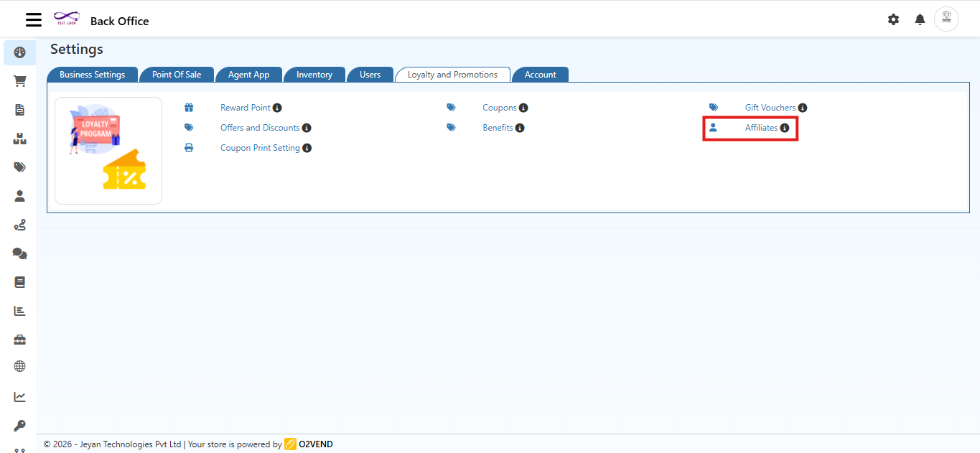Click the gift box icon beside Reward Point

189,107
